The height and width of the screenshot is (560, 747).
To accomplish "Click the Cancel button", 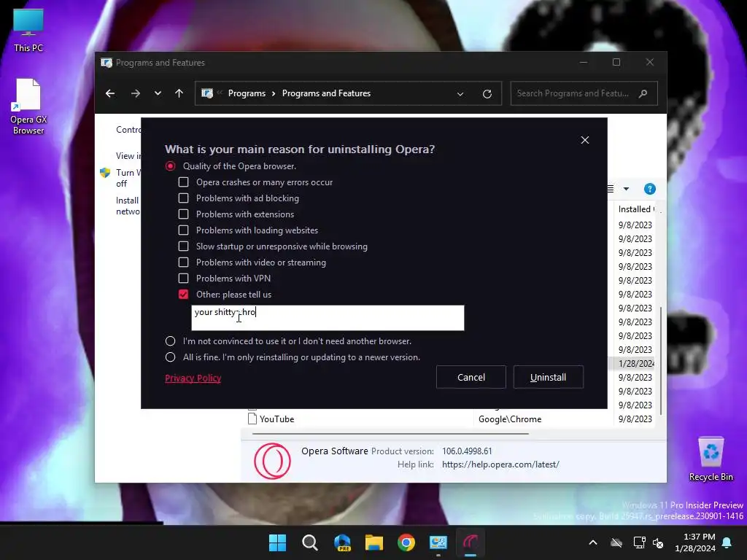I will 471,377.
